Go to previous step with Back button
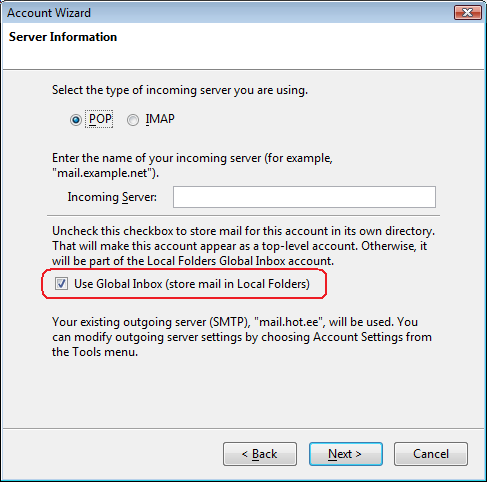 coord(260,454)
